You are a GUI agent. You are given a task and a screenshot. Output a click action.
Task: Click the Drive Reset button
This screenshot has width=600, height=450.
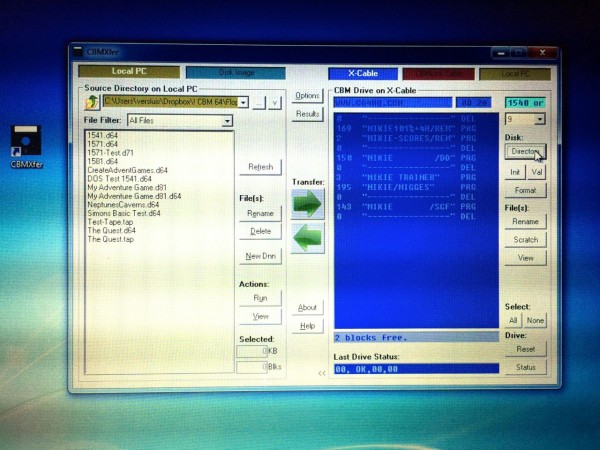pyautogui.click(x=525, y=349)
